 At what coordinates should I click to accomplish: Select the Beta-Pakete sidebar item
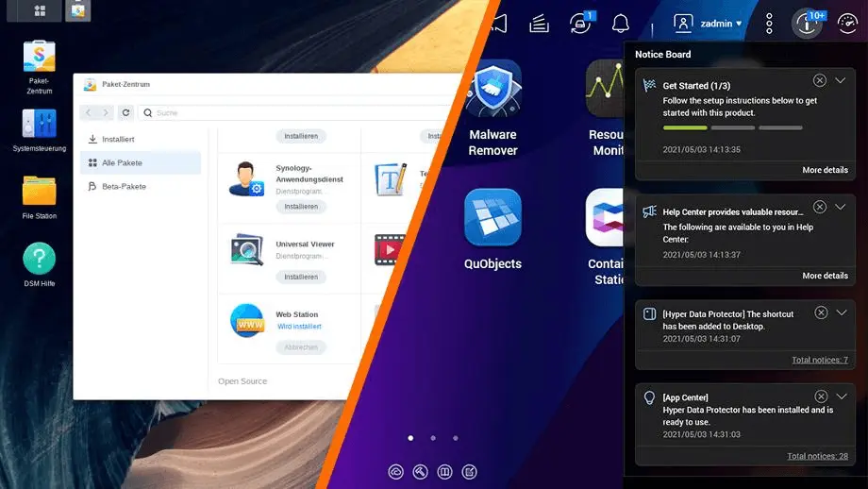tap(124, 186)
